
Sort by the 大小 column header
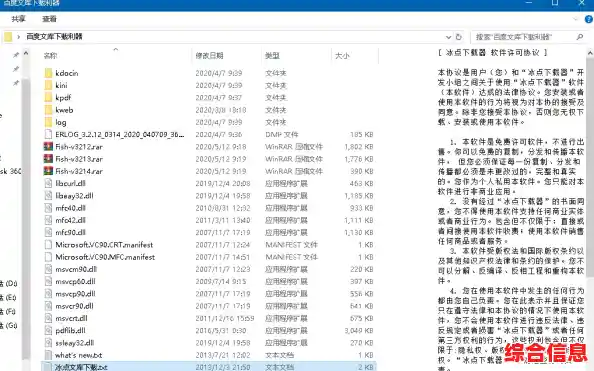point(342,56)
